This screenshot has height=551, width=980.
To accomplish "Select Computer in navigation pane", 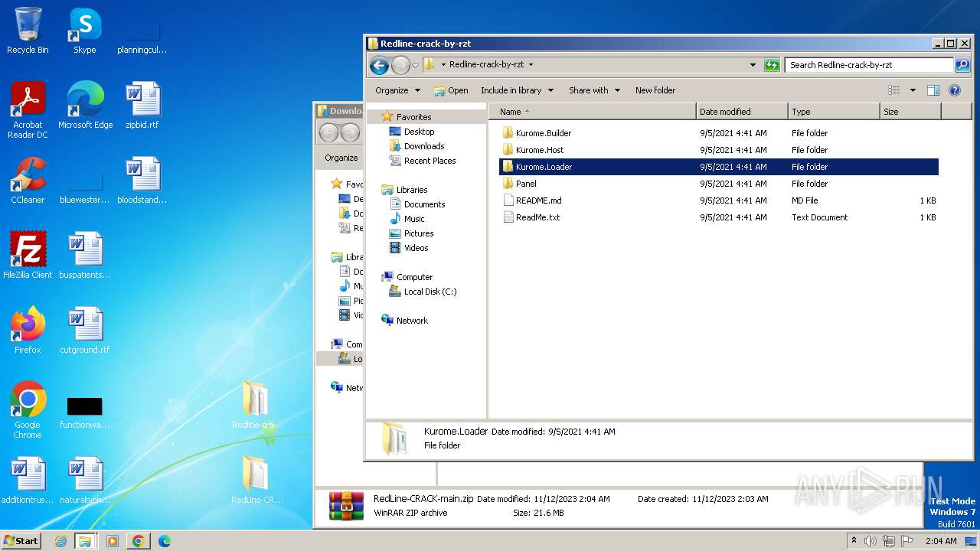I will [x=414, y=277].
